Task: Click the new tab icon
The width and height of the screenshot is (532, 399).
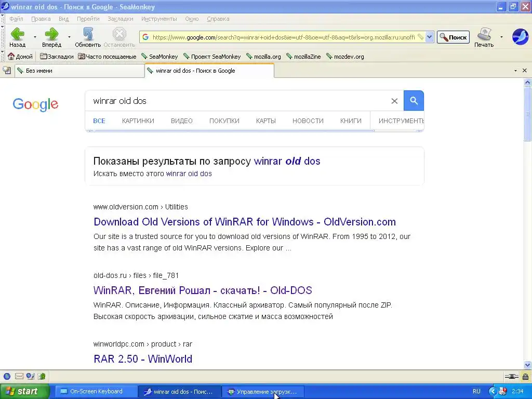Action: tap(7, 71)
